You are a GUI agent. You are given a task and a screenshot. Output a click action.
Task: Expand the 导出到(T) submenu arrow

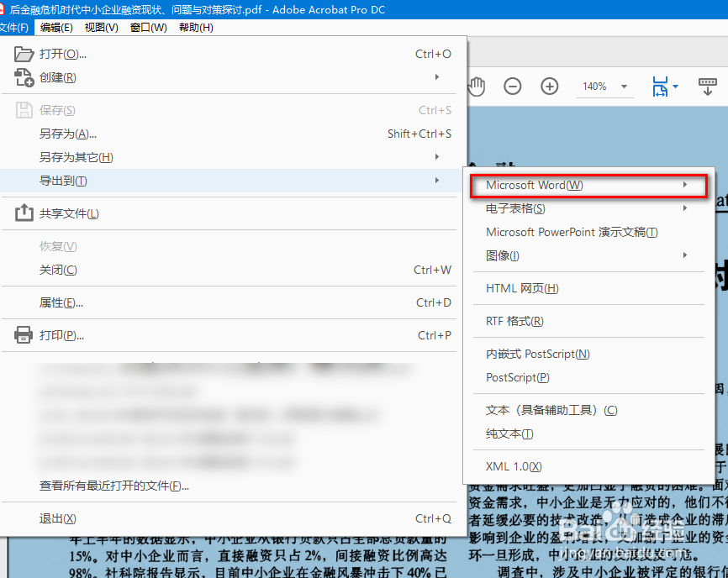pyautogui.click(x=437, y=180)
